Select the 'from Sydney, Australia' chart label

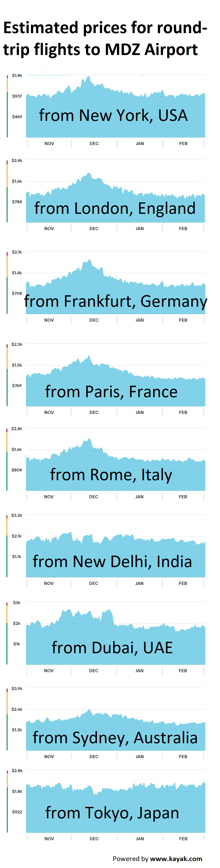(x=115, y=738)
